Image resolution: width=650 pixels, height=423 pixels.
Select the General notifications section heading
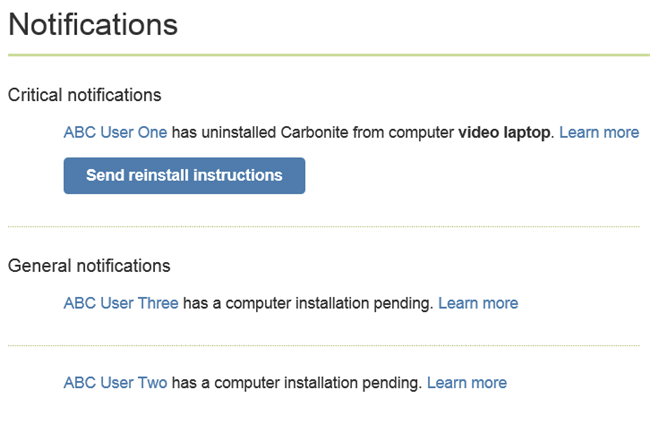(x=89, y=266)
